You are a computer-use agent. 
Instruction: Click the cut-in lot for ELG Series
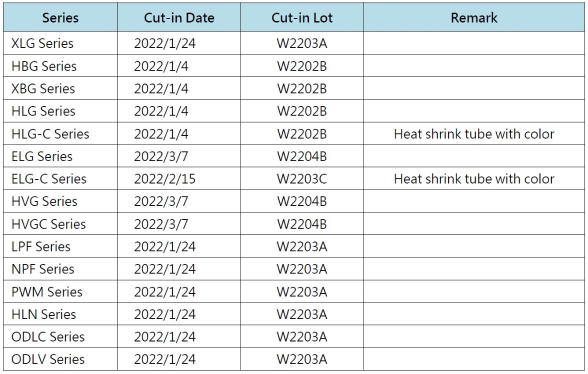tap(302, 156)
